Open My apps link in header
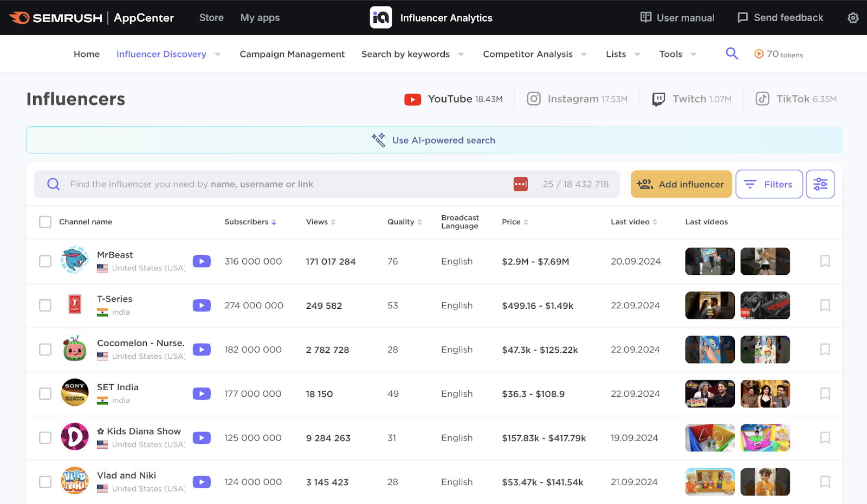This screenshot has width=867, height=504. point(260,18)
